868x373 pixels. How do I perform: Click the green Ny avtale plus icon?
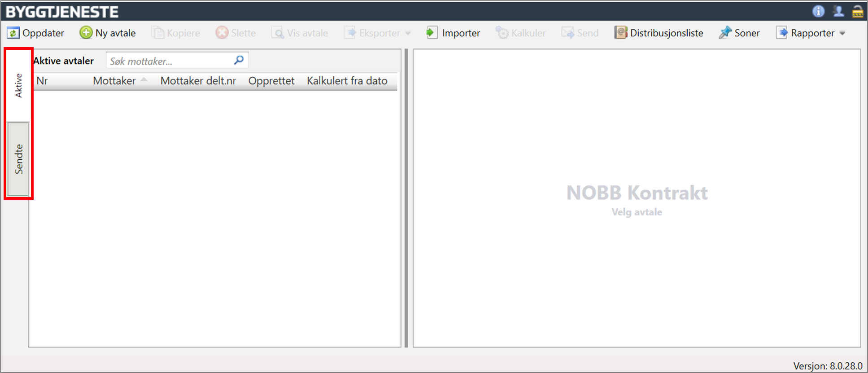coord(86,33)
